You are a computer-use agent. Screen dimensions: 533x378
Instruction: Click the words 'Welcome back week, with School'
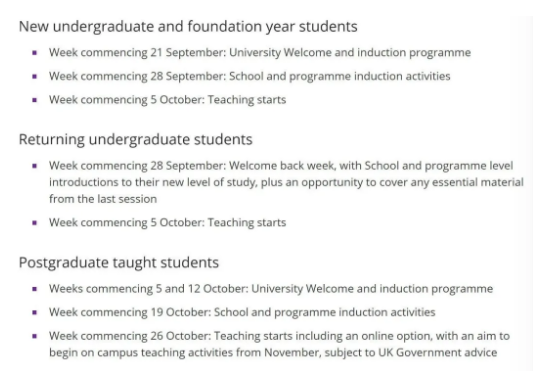click(314, 166)
